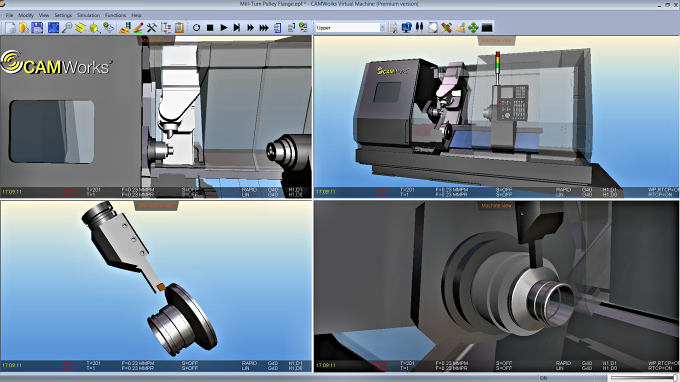Click the WP RTCP readout in the spindle close-up view
Viewport: 680px width, 382px height.
pyautogui.click(x=664, y=363)
